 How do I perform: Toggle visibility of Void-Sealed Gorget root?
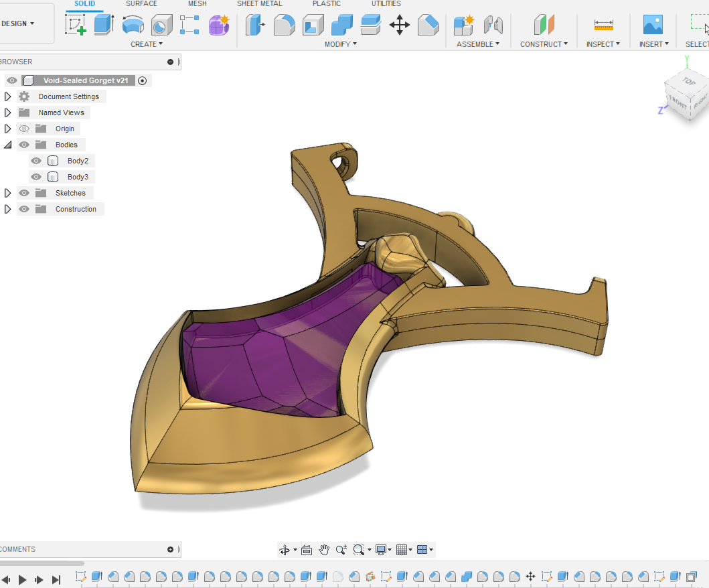(12, 80)
